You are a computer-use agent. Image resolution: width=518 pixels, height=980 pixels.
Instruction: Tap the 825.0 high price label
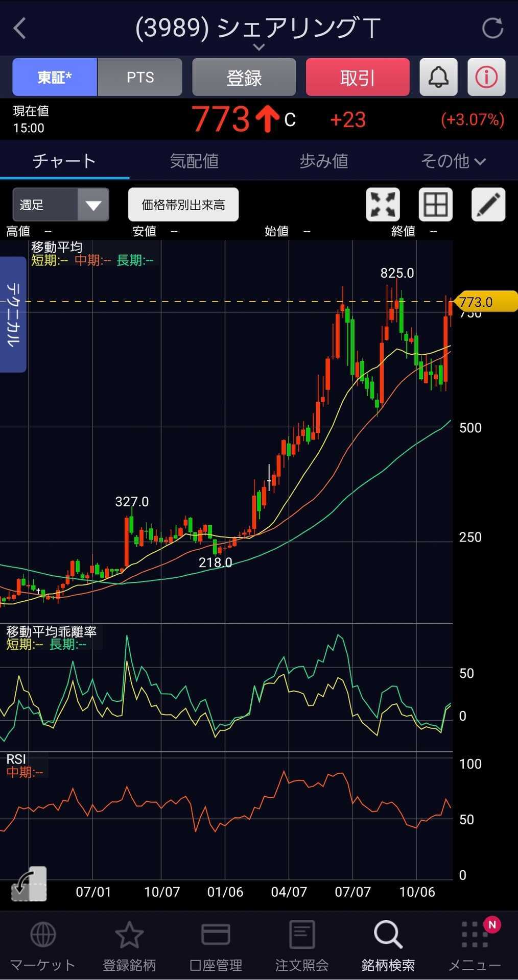point(397,273)
